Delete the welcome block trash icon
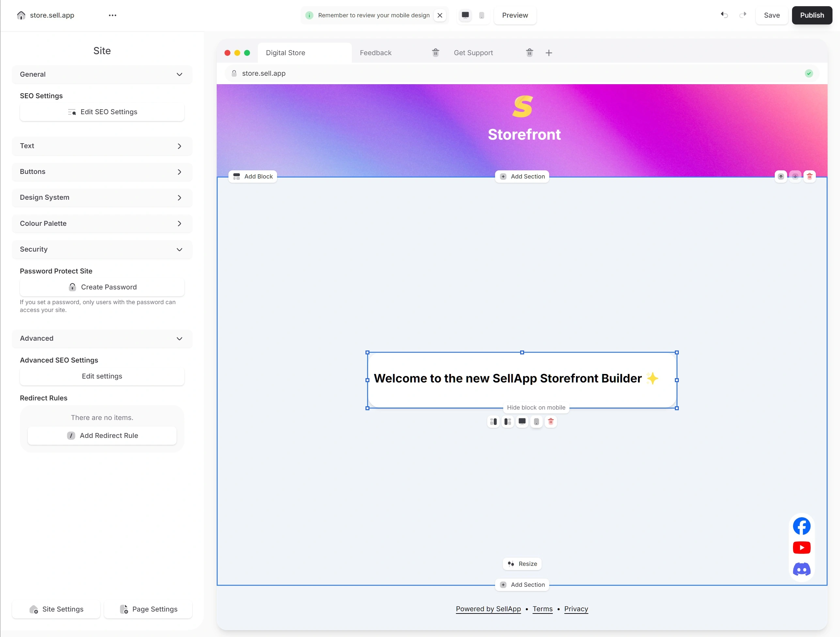 click(x=551, y=421)
